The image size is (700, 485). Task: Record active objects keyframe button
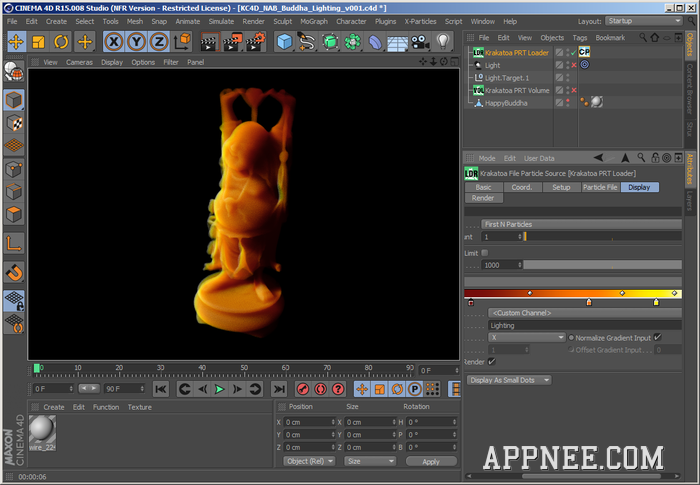[x=303, y=389]
